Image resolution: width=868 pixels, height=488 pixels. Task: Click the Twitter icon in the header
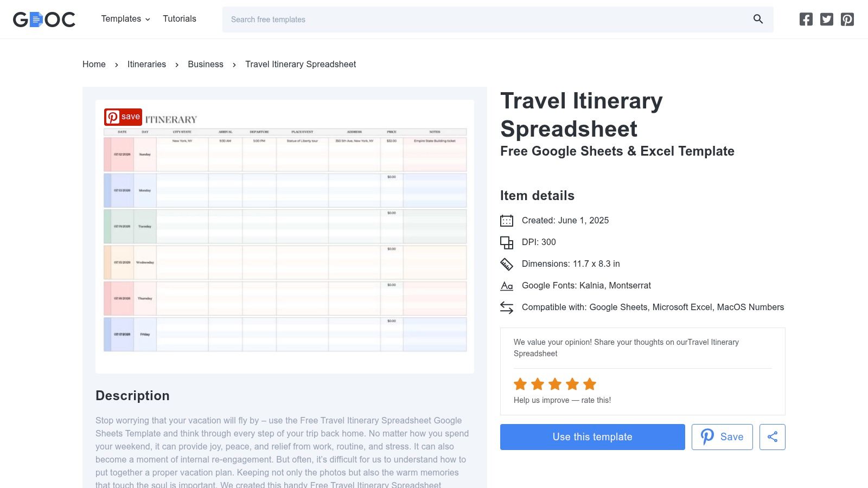point(827,19)
